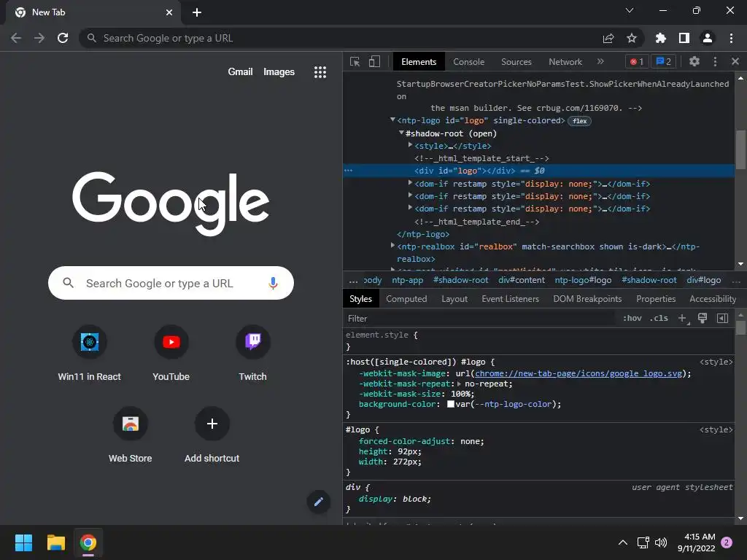Open the YouTube shortcut tile
Viewport: 747px width, 560px height.
(x=171, y=354)
